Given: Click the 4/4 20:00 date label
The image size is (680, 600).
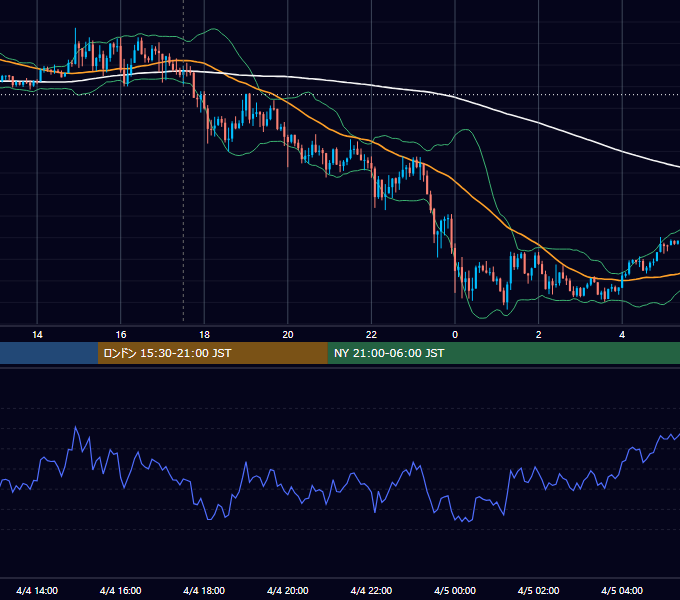Looking at the screenshot, I should (288, 590).
